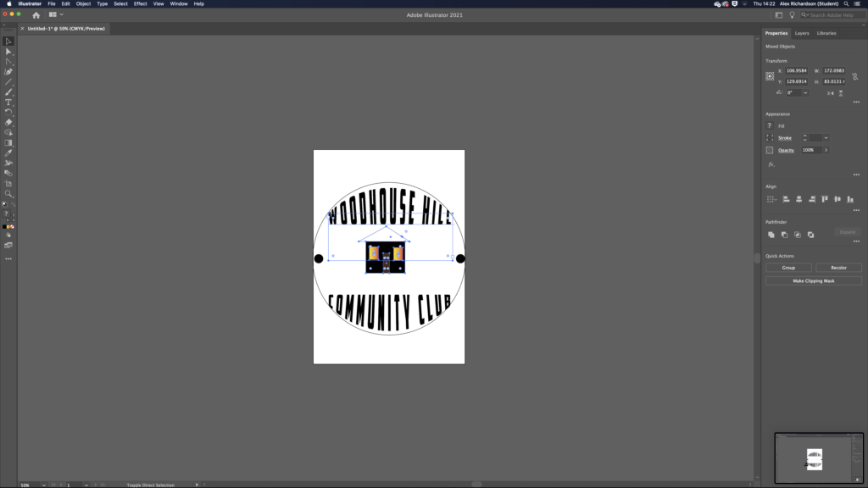
Task: Select the Eyedropper tool
Action: coord(8,153)
